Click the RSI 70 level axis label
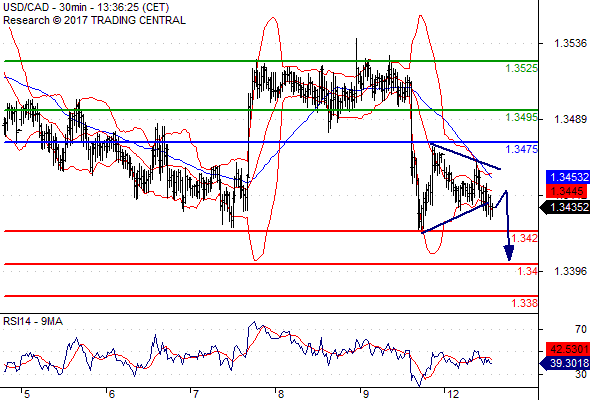This screenshot has width=590, height=400. point(581,329)
